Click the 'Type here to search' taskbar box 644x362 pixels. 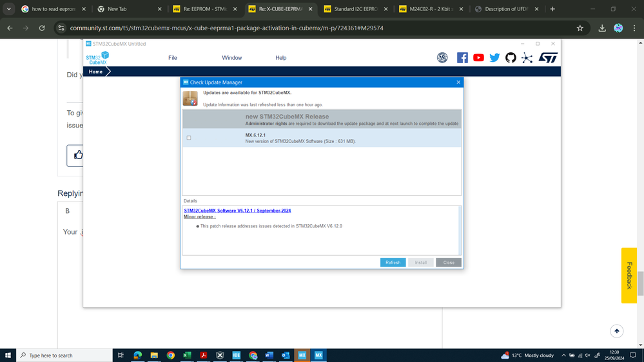click(x=64, y=356)
